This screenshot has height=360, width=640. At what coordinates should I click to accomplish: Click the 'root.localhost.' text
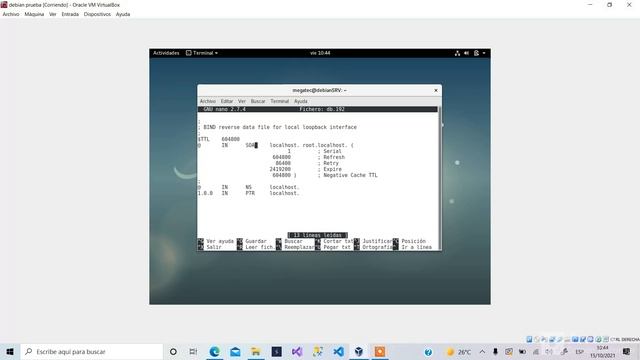coord(326,145)
